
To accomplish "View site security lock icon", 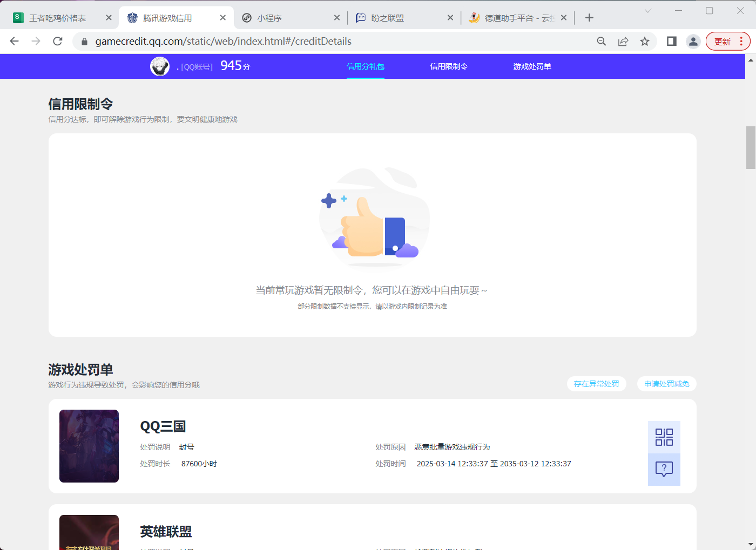I will pos(84,42).
